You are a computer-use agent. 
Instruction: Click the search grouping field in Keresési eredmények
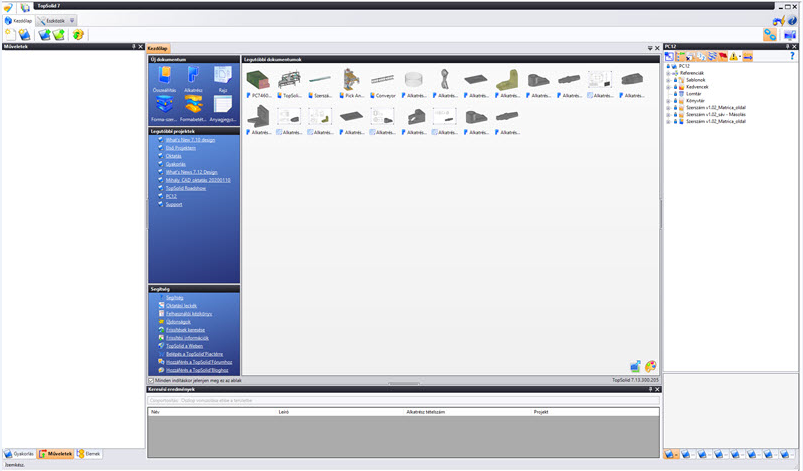pyautogui.click(x=403, y=400)
